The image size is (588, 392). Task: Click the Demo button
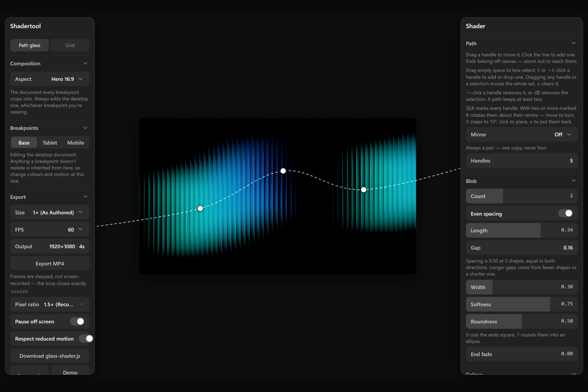coord(70,370)
